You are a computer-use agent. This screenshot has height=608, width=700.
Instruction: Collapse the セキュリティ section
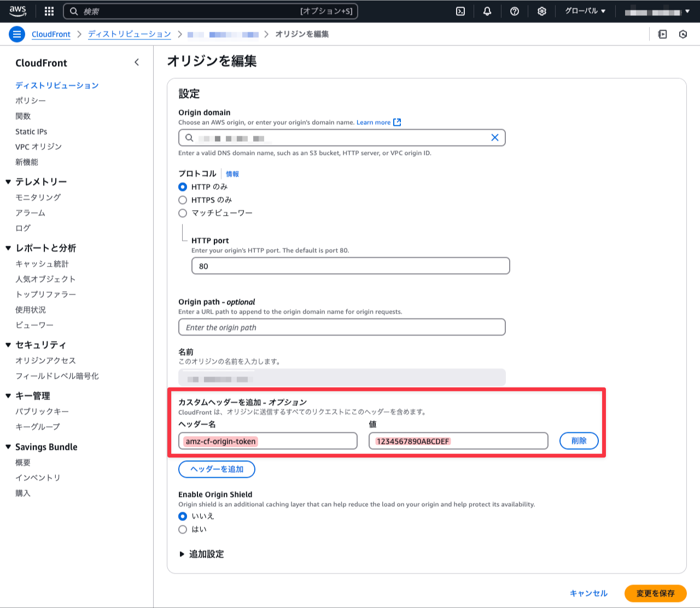pyautogui.click(x=8, y=345)
